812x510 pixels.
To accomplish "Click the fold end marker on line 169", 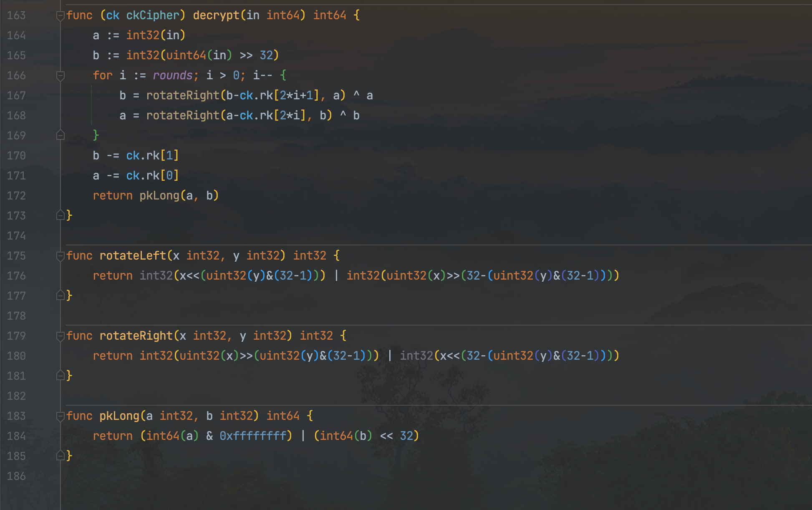I will (60, 135).
